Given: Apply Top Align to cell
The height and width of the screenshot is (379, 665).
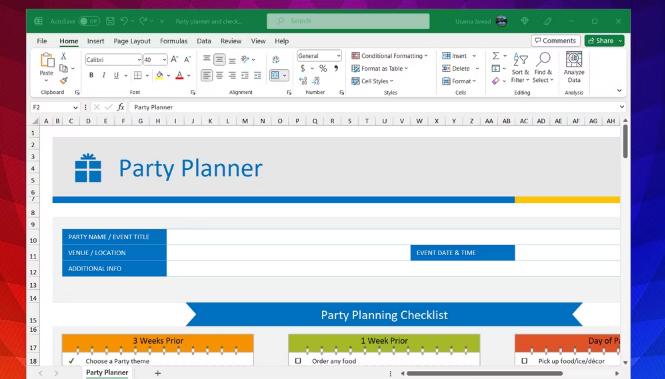Looking at the screenshot, I should tap(207, 59).
